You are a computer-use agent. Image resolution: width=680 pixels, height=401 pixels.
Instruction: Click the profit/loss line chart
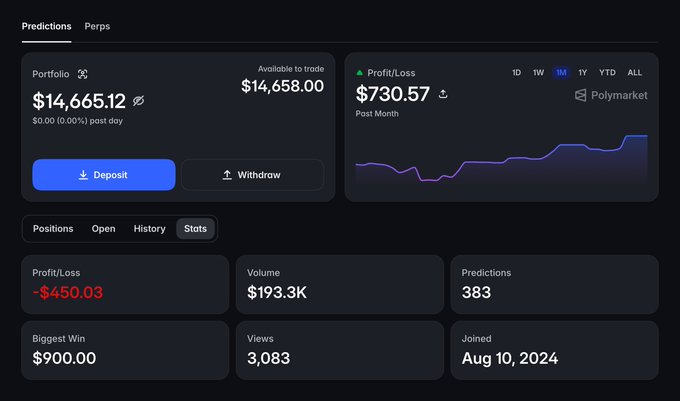click(x=501, y=159)
